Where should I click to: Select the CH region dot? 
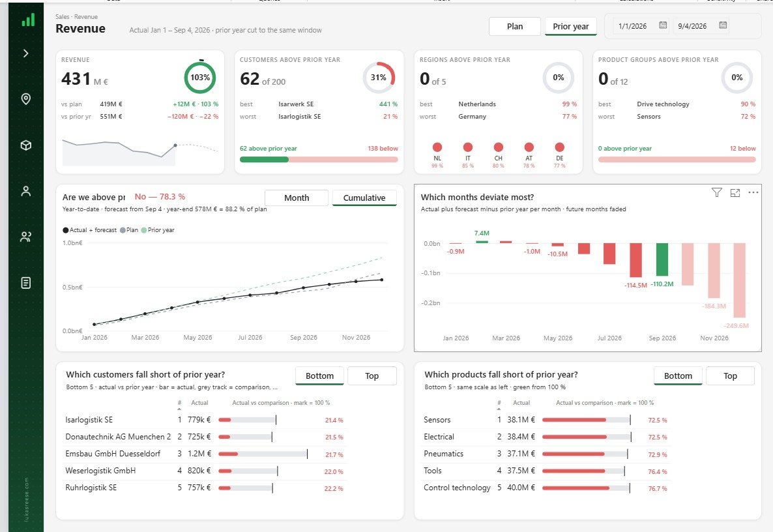pos(499,147)
